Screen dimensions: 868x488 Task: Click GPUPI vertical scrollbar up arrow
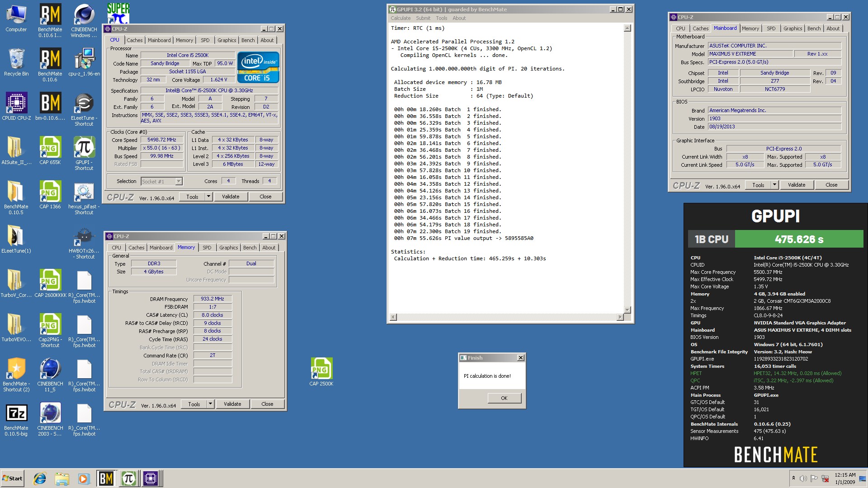pos(627,28)
